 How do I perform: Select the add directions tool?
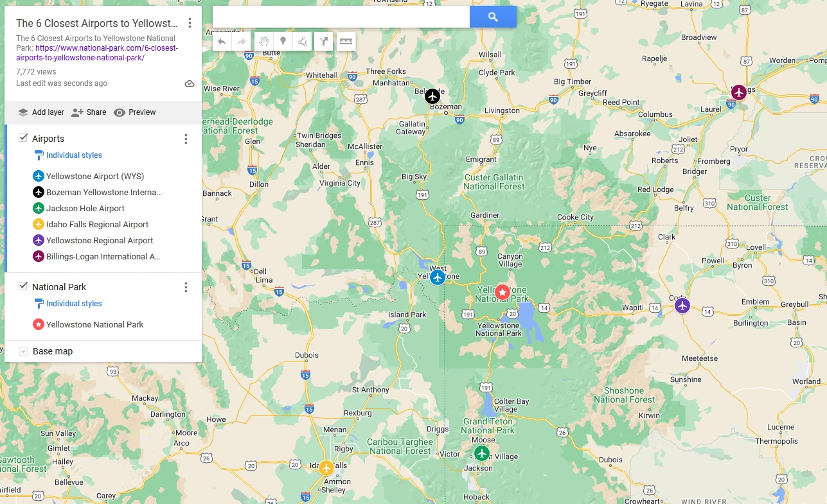click(x=324, y=42)
